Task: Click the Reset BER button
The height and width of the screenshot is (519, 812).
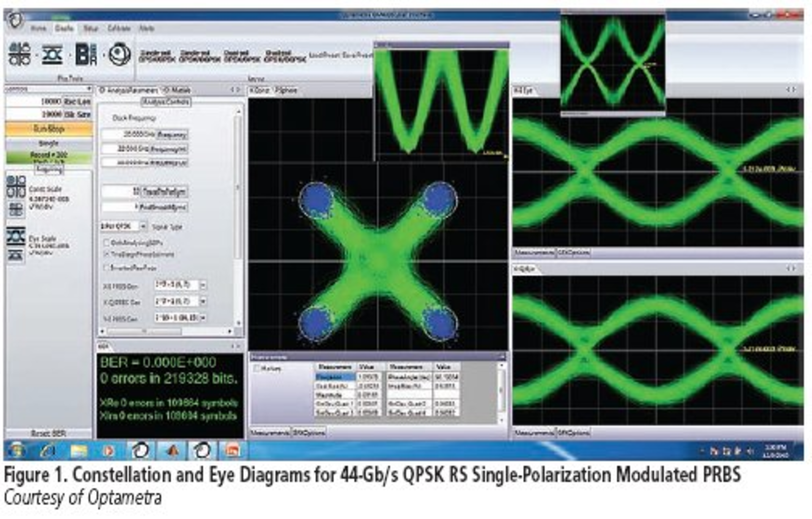Action: [48, 434]
